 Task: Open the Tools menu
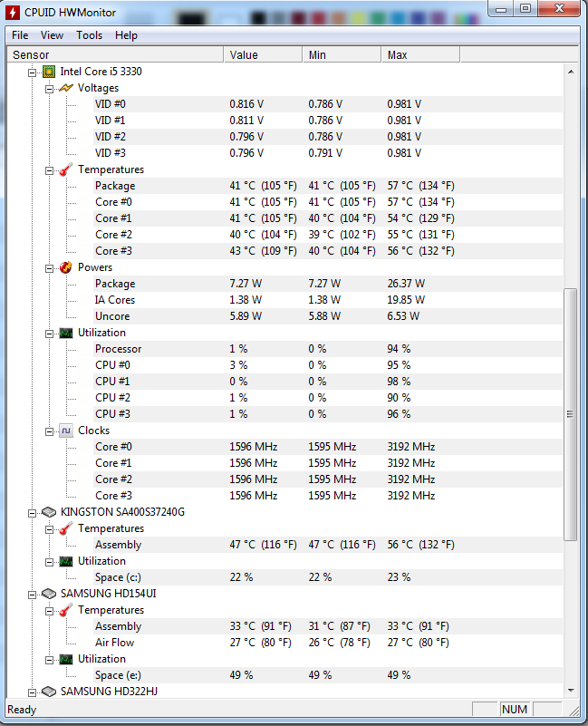click(89, 35)
